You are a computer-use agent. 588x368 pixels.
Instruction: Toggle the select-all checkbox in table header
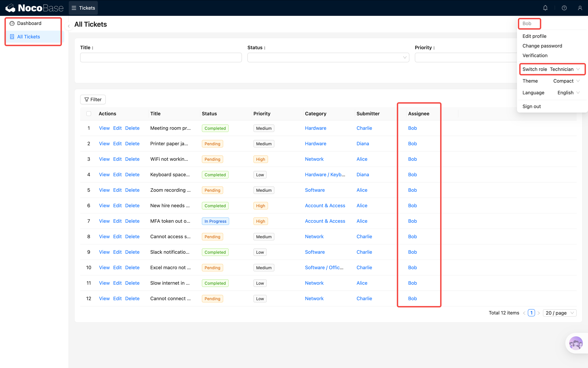(89, 114)
